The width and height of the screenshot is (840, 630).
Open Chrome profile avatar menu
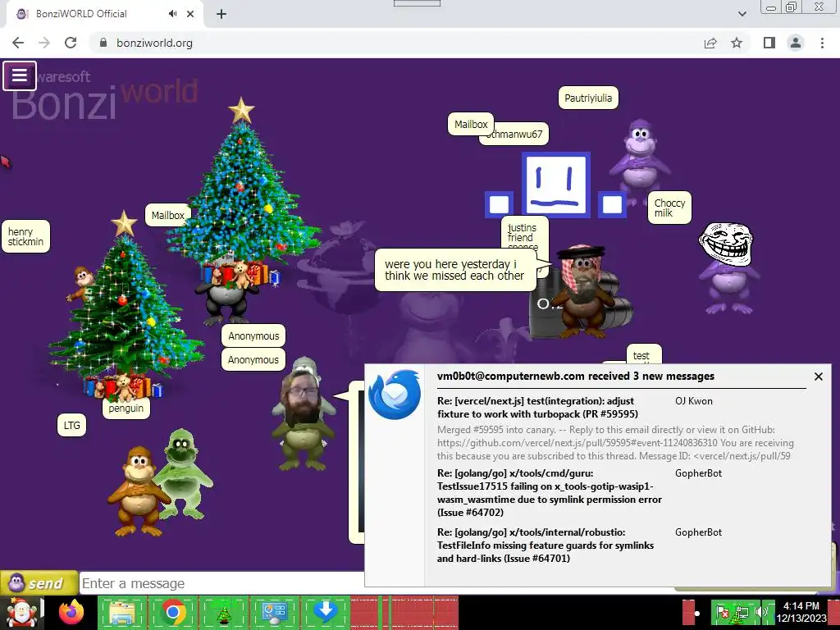click(796, 43)
